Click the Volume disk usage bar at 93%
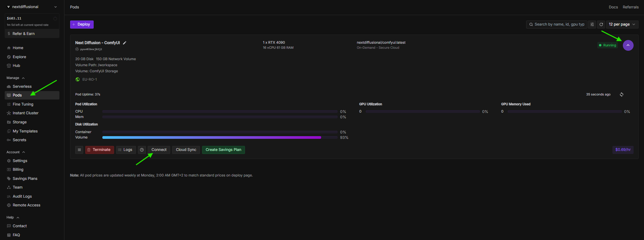 [220, 137]
